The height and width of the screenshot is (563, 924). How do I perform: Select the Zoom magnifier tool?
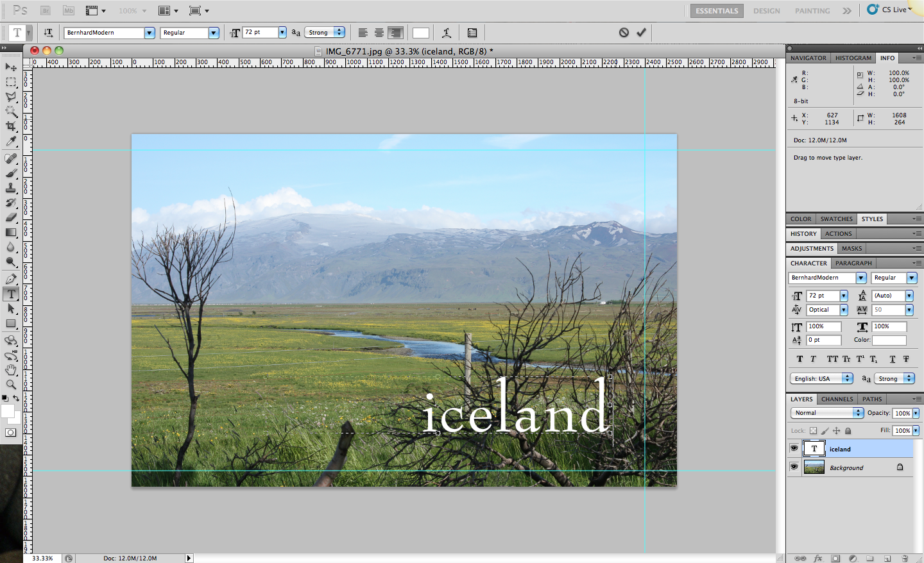pos(11,385)
